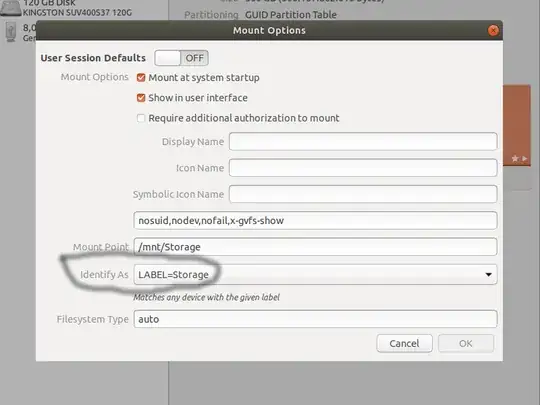
Task: Click the KINGSTON SUV400S37 120G label
Action: (x=77, y=13)
